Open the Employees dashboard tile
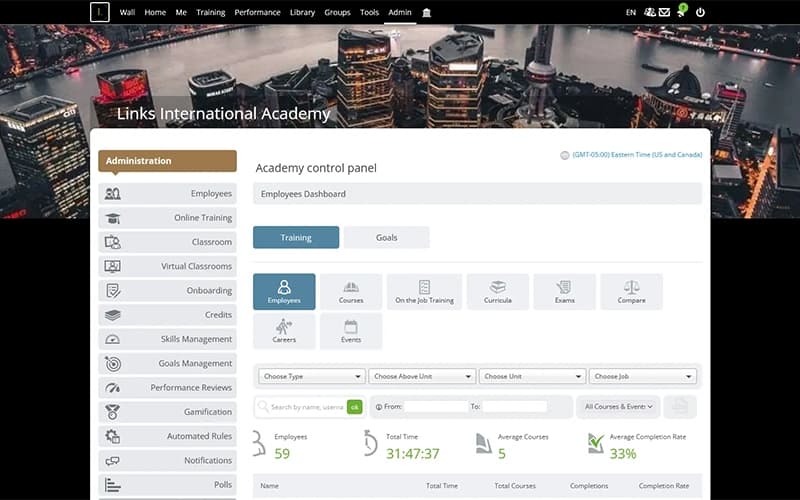 (284, 291)
